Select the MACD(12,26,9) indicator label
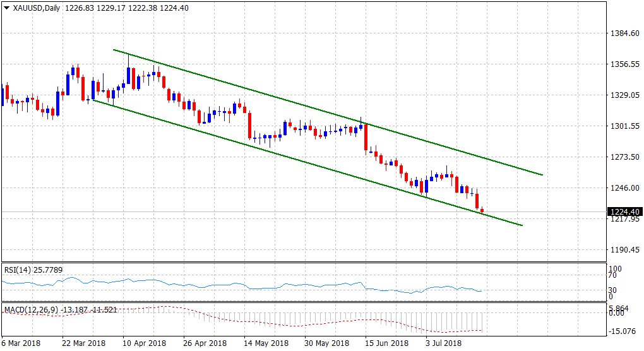Image resolution: width=644 pixels, height=351 pixels. coord(61,309)
